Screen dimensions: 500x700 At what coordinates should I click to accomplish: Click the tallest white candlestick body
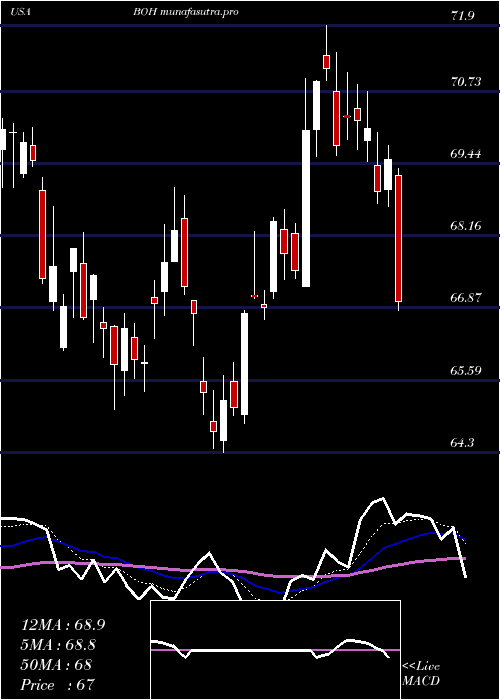point(306,208)
